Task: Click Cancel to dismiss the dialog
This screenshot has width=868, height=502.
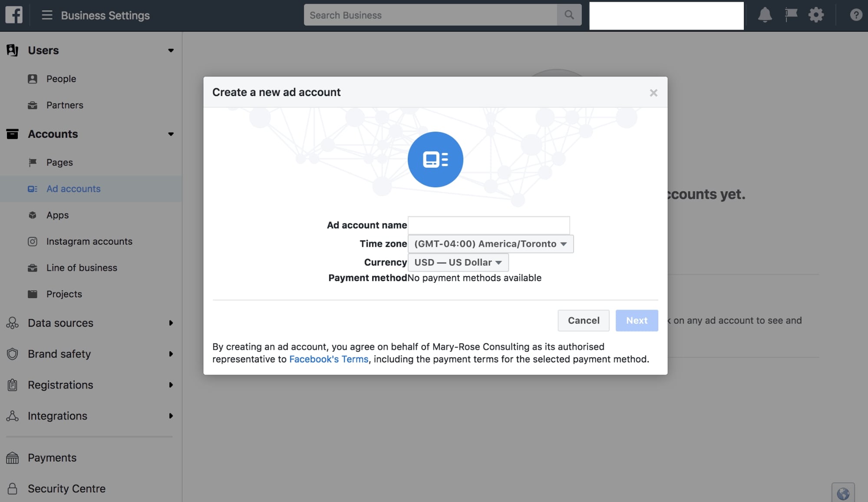Action: 583,320
